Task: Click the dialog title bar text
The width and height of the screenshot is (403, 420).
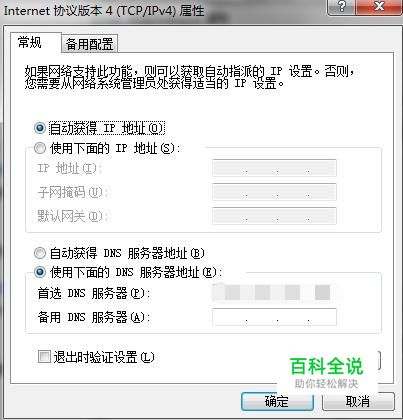Action: click(x=104, y=11)
